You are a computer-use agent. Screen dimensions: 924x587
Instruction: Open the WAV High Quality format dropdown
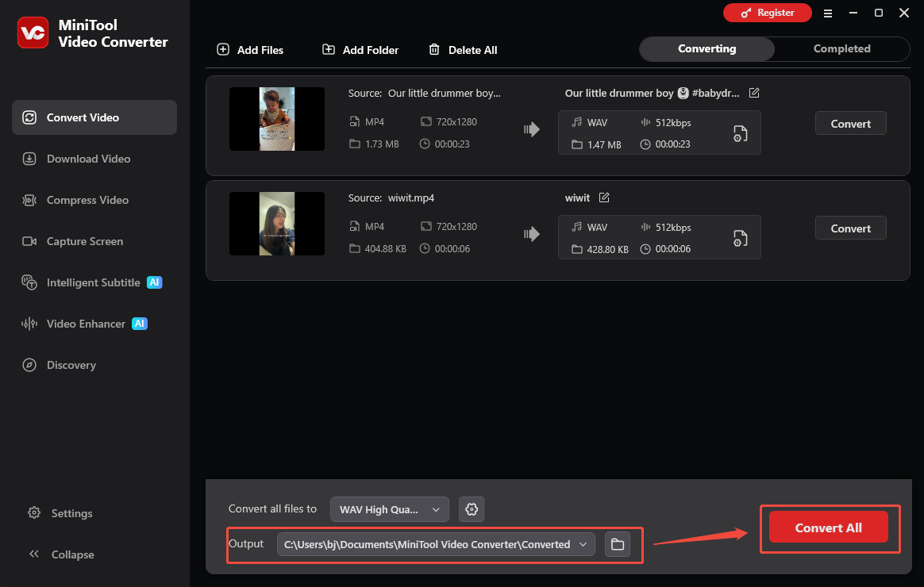click(x=390, y=509)
